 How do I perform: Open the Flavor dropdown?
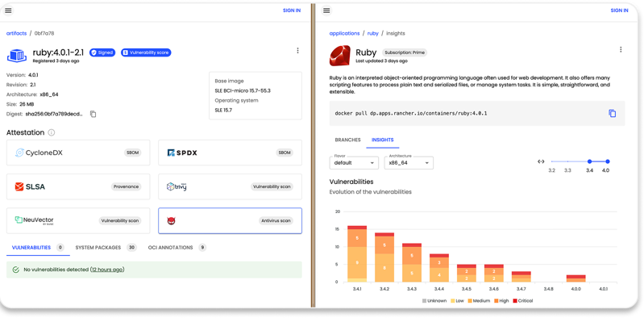(354, 163)
